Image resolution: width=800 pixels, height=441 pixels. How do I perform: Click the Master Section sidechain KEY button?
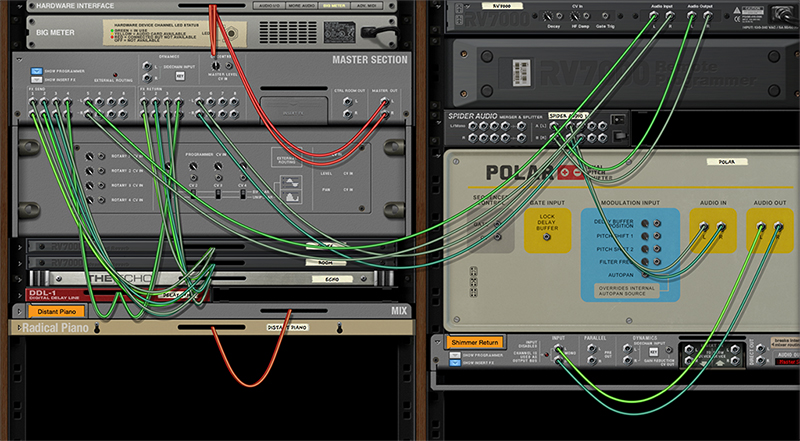180,76
